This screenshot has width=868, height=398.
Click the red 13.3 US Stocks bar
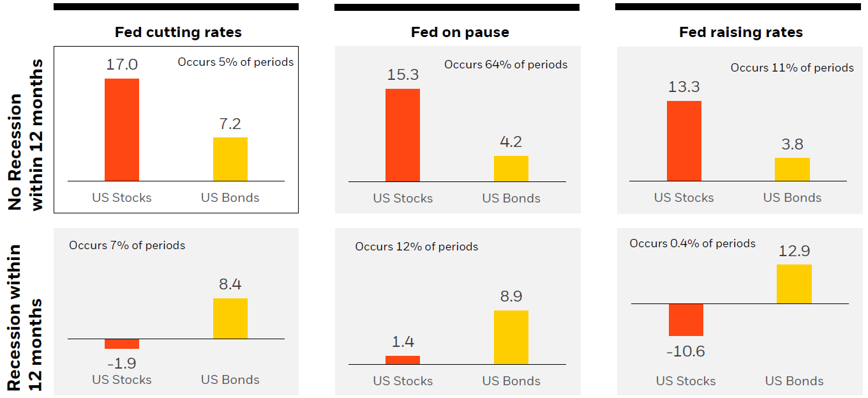[x=684, y=141]
